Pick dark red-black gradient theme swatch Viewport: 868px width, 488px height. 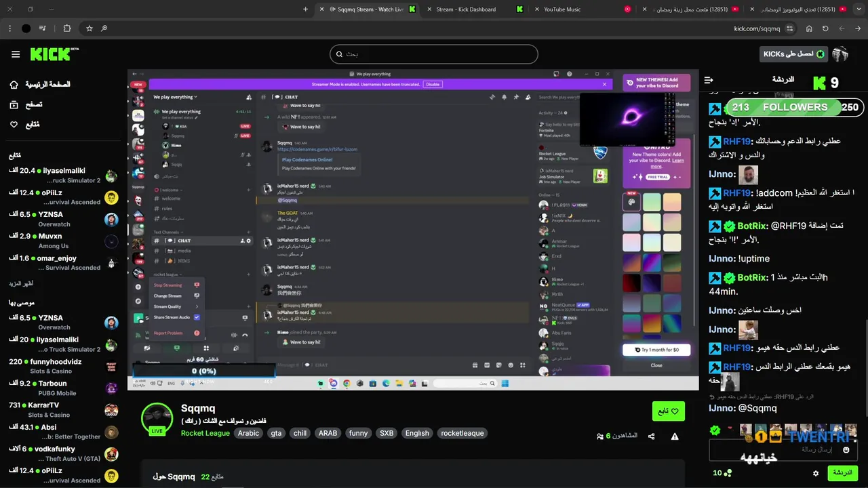[631, 283]
